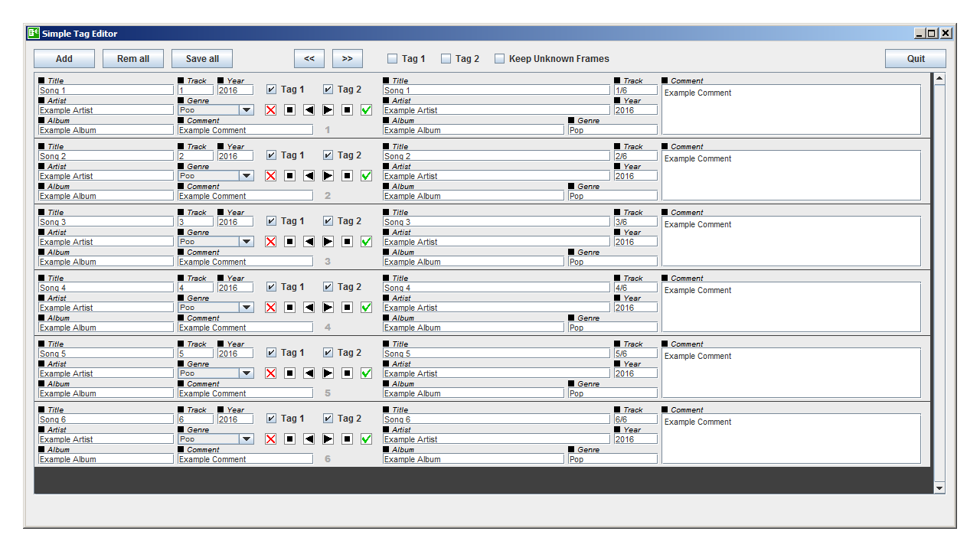Click the Tag 1 Artist field for Song 2
The height and width of the screenshot is (551, 980).
click(106, 176)
